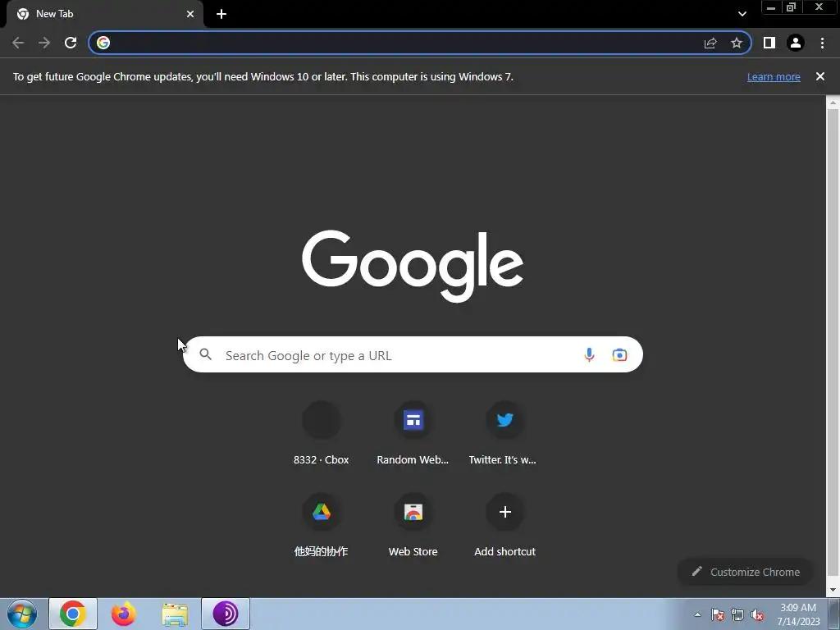
Task: Open Tor Browser taskbar icon
Action: click(x=226, y=614)
